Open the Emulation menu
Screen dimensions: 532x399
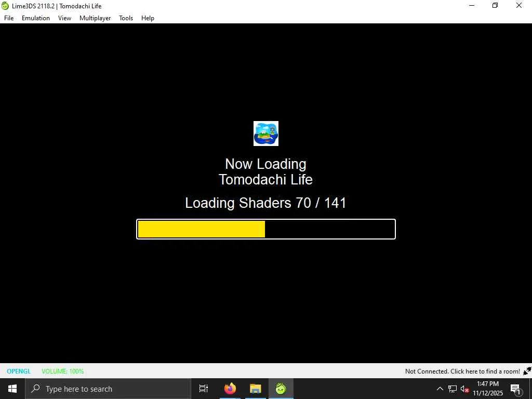(36, 18)
